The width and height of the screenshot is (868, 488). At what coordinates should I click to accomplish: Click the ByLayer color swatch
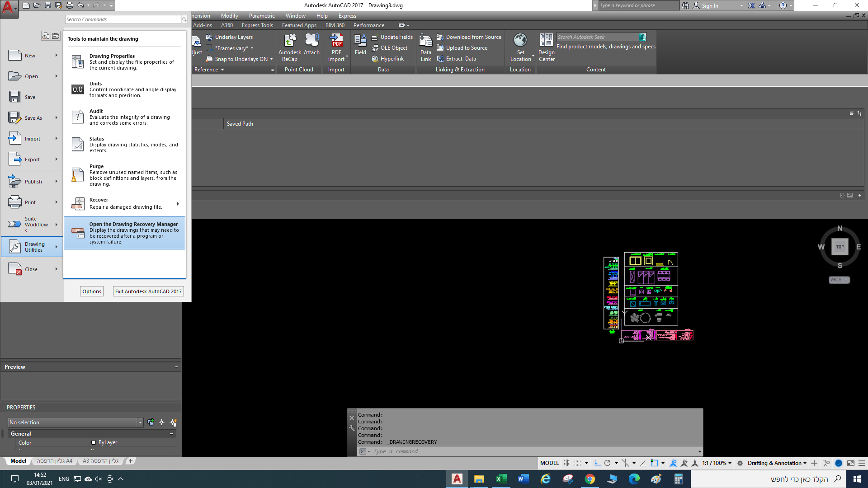[x=94, y=442]
